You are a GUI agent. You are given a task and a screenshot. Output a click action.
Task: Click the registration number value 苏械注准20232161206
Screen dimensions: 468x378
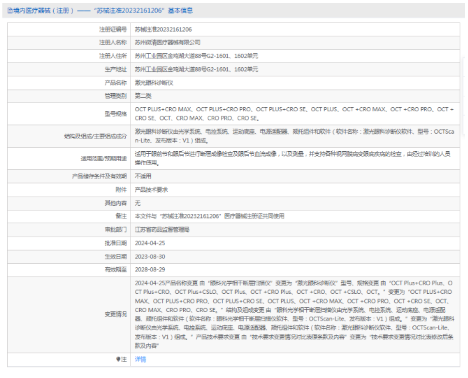pyautogui.click(x=163, y=29)
